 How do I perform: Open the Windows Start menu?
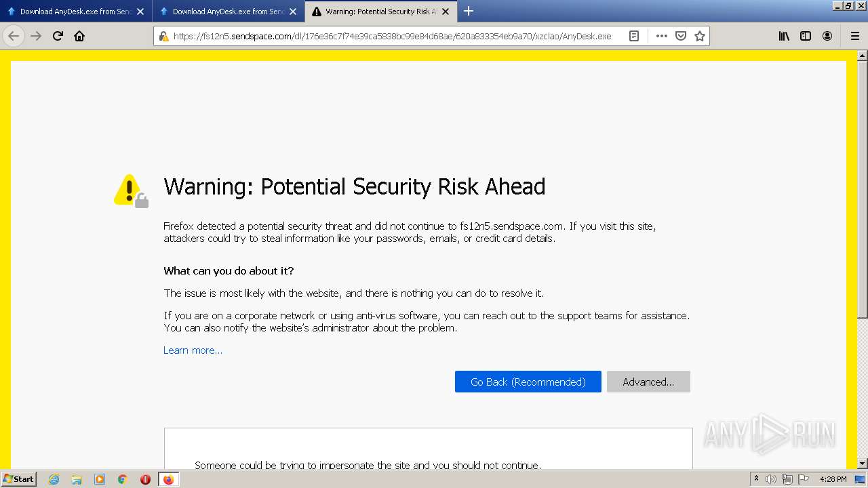pos(18,479)
